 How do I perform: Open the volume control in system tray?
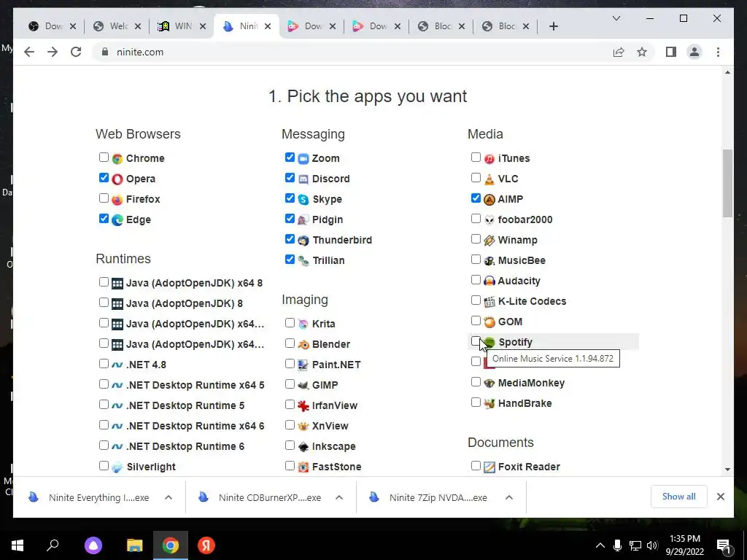click(653, 545)
